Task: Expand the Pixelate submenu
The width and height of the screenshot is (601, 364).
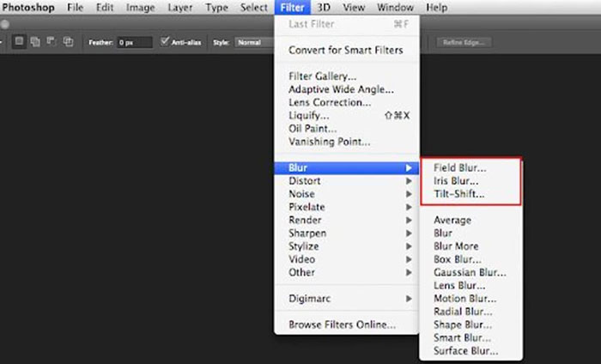Action: pyautogui.click(x=347, y=207)
